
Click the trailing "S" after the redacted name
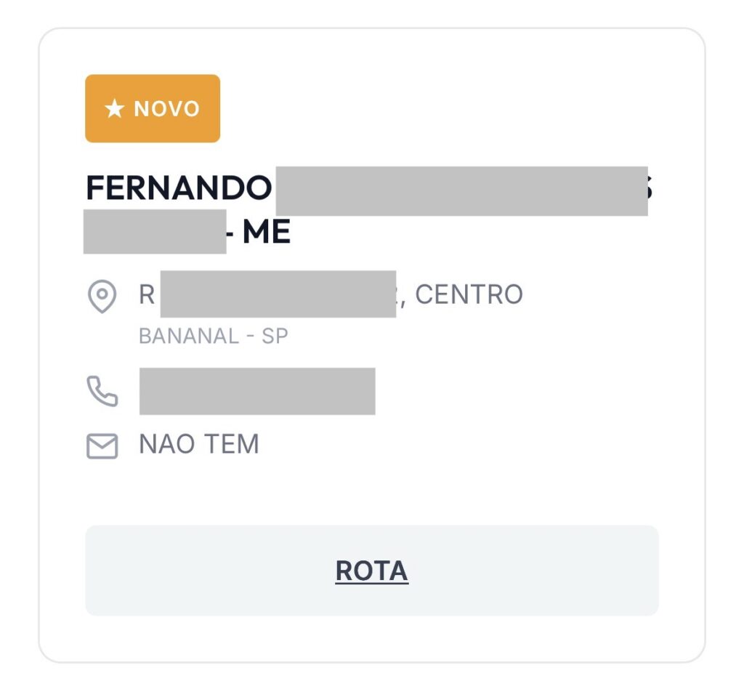click(650, 189)
